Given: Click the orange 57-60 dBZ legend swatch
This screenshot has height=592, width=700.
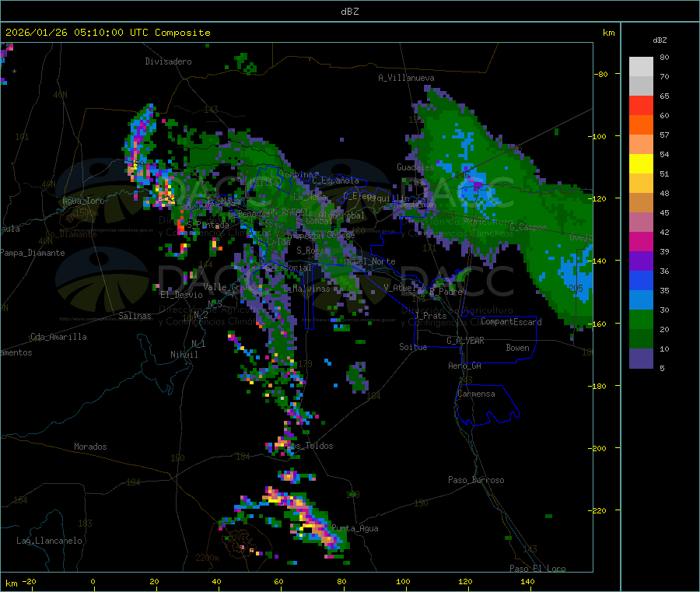Looking at the screenshot, I should 641,125.
